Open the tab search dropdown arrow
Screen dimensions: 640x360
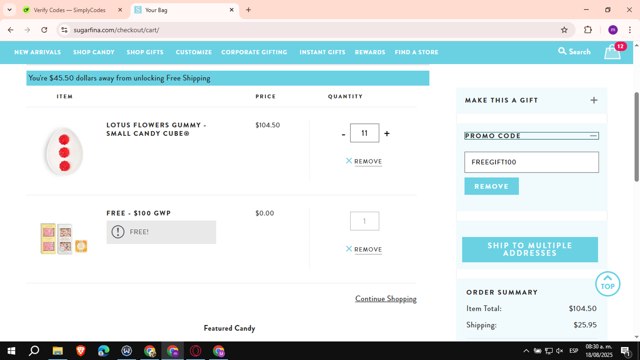[9, 10]
